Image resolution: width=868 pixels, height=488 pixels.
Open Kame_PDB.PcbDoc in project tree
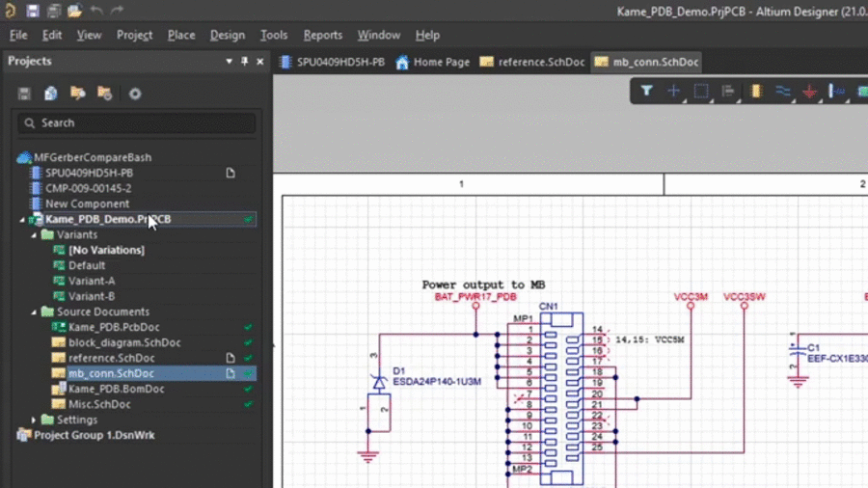tap(114, 327)
